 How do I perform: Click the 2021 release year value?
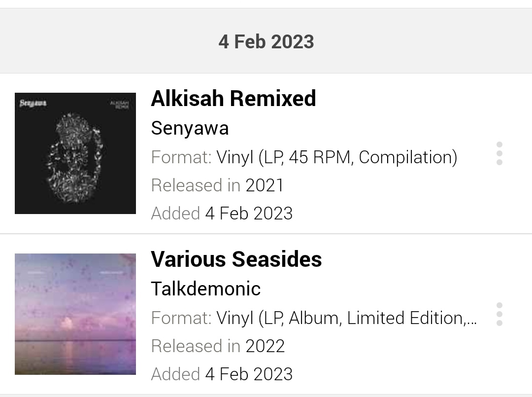(x=265, y=185)
